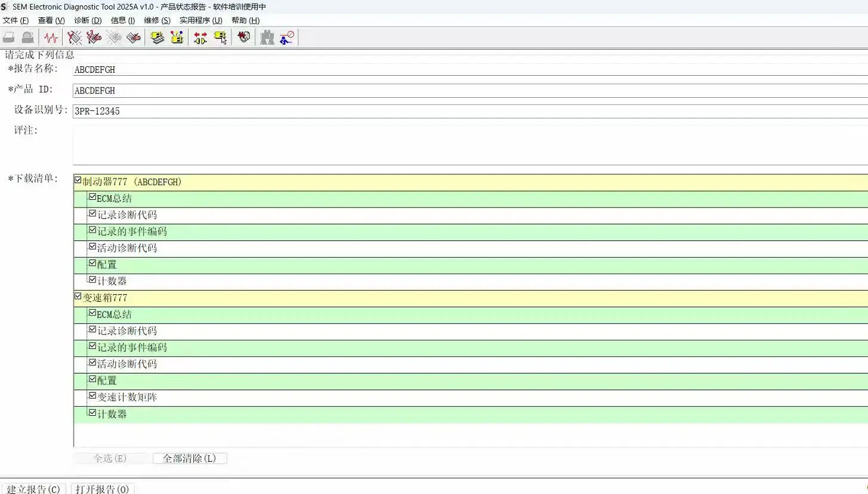Click the 建立报告(C) button
868x494 pixels.
click(33, 489)
